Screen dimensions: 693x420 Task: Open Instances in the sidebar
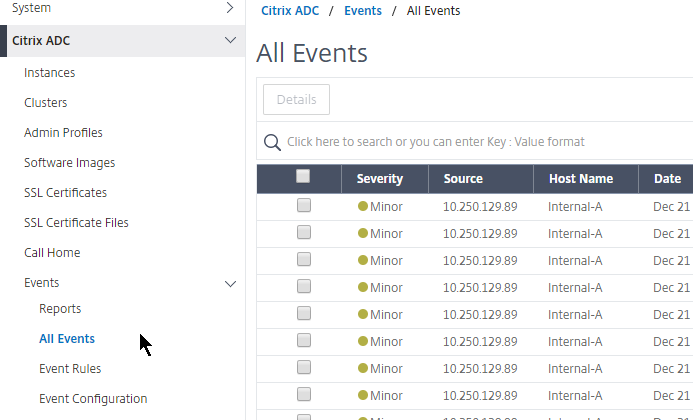(x=50, y=73)
